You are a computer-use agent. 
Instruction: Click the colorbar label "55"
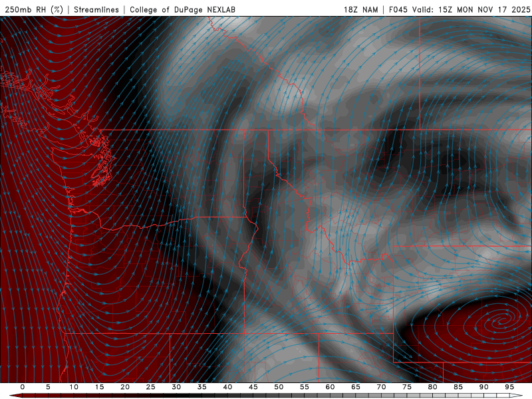pyautogui.click(x=305, y=387)
